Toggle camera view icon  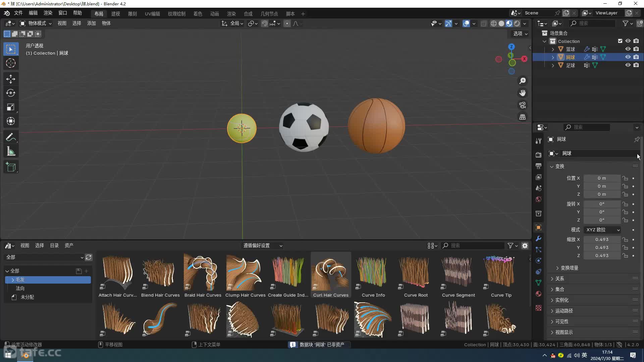point(523,105)
